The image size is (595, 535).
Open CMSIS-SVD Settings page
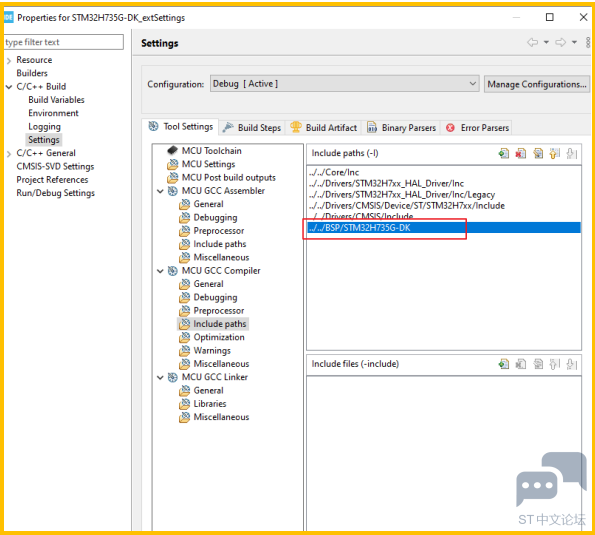[55, 167]
